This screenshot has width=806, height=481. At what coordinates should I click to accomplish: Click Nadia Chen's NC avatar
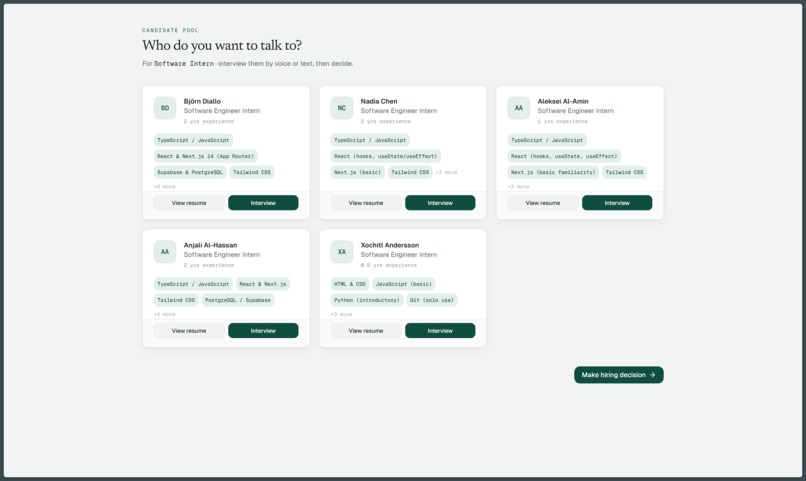coord(341,108)
